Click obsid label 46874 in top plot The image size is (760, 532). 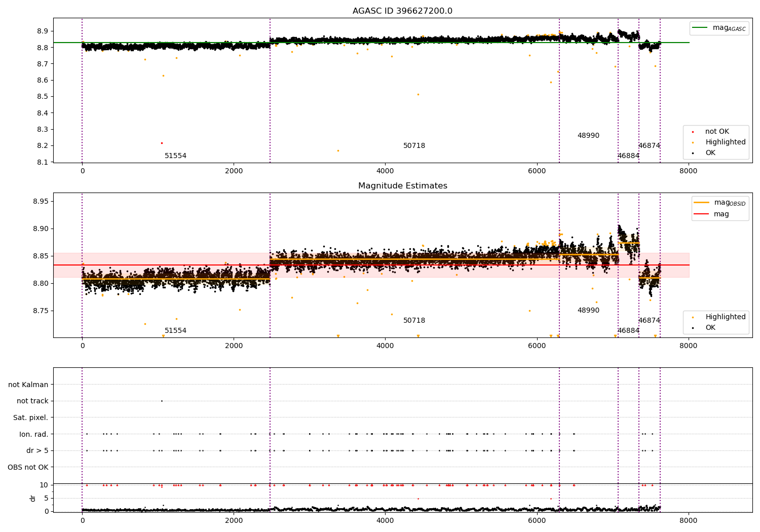(x=649, y=146)
